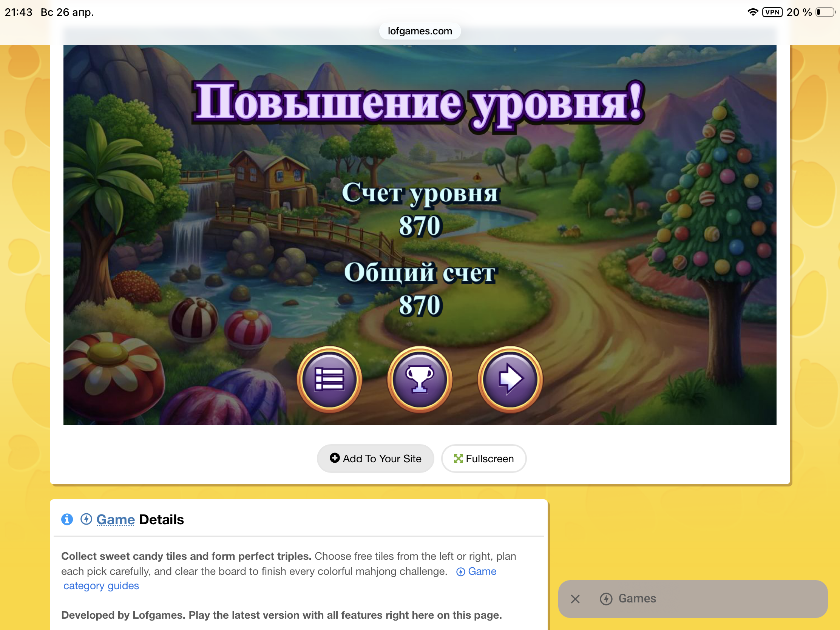Open the Game category guides link

(x=101, y=585)
